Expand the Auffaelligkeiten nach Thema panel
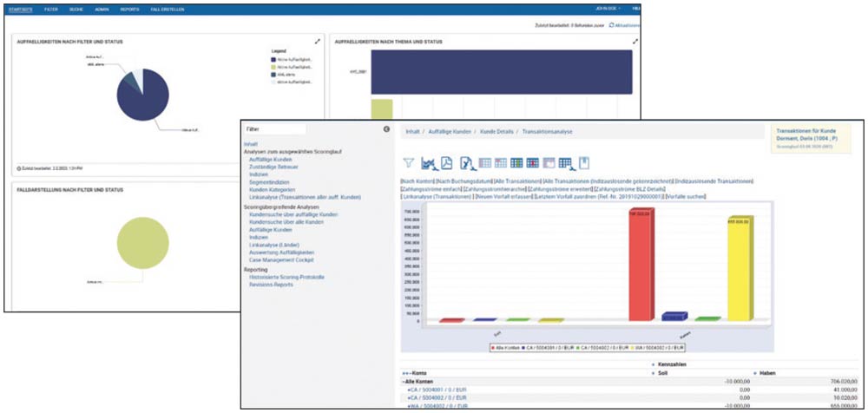This screenshot has height=413, width=868. 635,41
